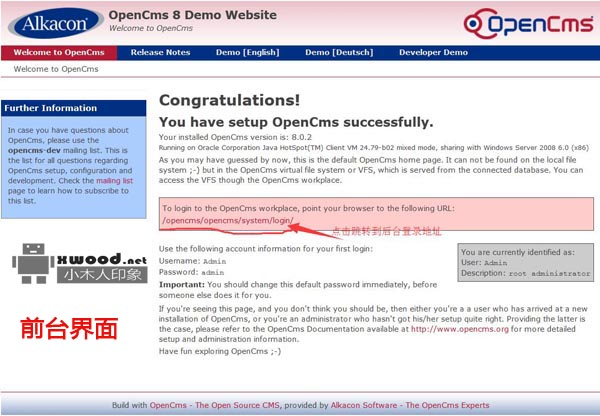This screenshot has height=416, width=600.
Task: Follow the /opencms/opencms/system/login/ link
Action: coord(228,220)
